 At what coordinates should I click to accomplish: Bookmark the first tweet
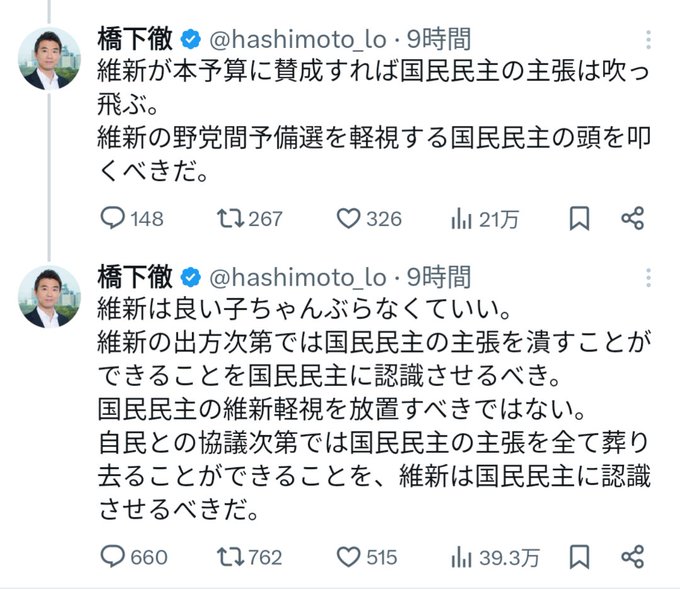coord(579,218)
